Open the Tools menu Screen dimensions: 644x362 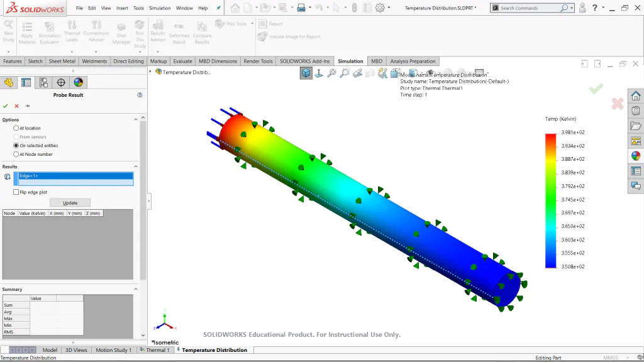pyautogui.click(x=139, y=8)
